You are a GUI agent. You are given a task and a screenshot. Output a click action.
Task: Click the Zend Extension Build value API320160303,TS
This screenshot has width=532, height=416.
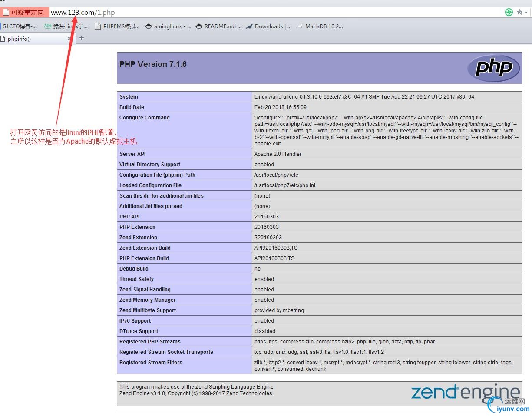276,248
